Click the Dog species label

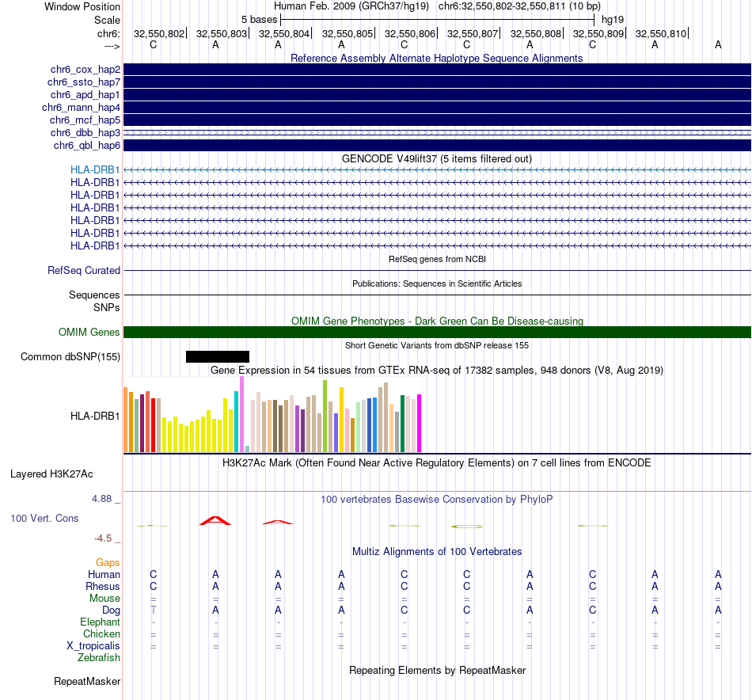[111, 611]
